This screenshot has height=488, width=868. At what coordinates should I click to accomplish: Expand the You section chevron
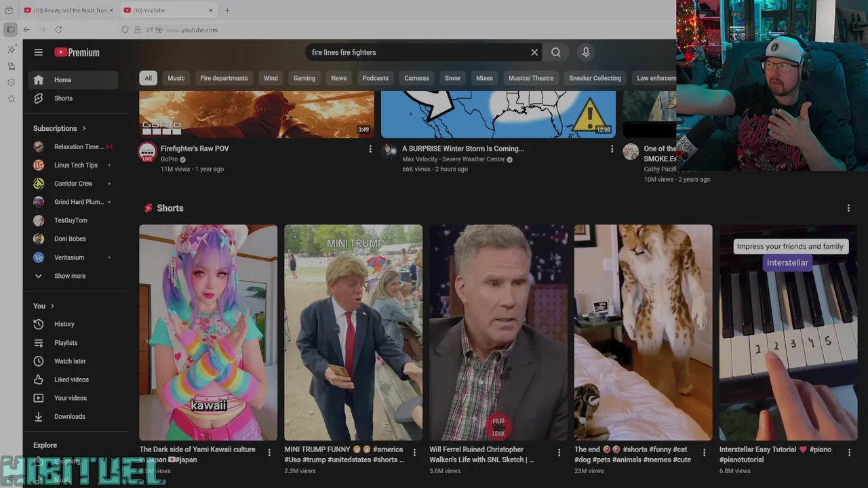click(52, 306)
